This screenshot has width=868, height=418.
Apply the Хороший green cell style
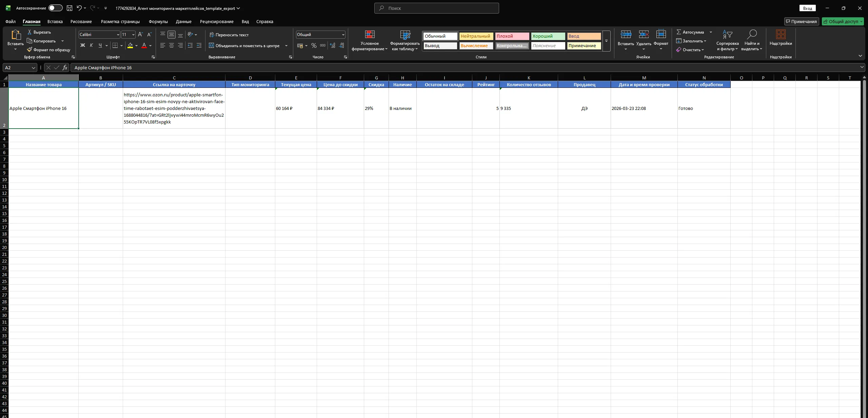548,36
